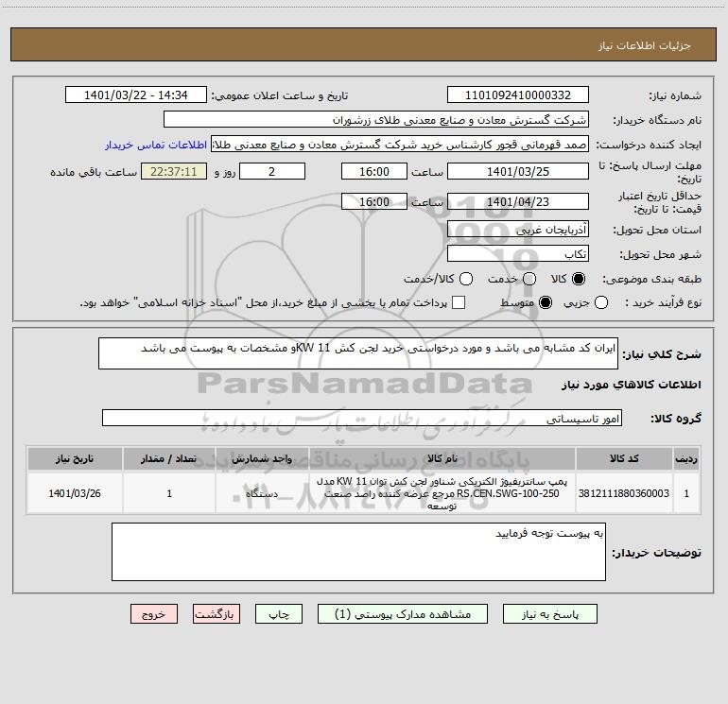Screen dimensions: 728x704
Task: Click the price validity time 16:00 field
Action: (374, 201)
